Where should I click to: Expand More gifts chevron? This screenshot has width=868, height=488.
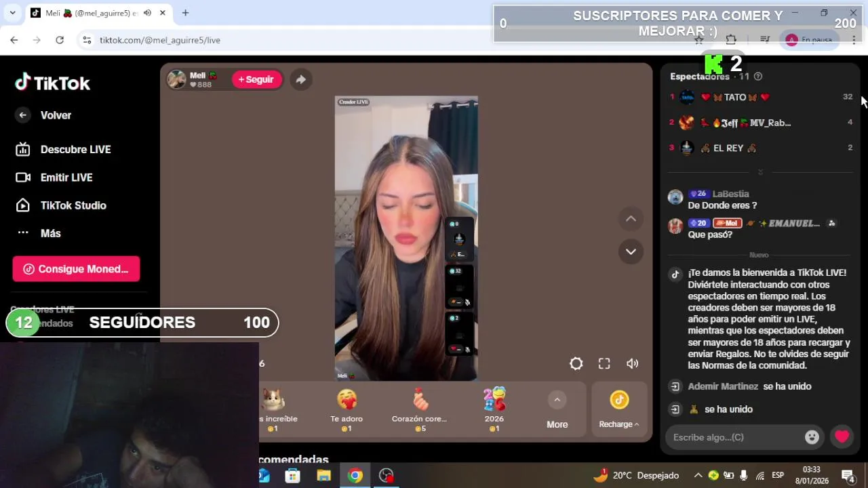(x=557, y=400)
